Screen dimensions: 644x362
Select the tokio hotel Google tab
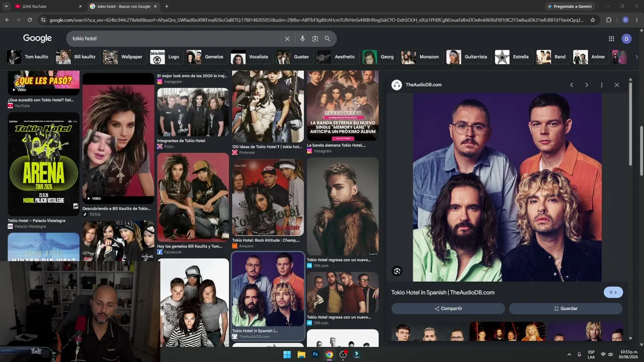coord(123,7)
